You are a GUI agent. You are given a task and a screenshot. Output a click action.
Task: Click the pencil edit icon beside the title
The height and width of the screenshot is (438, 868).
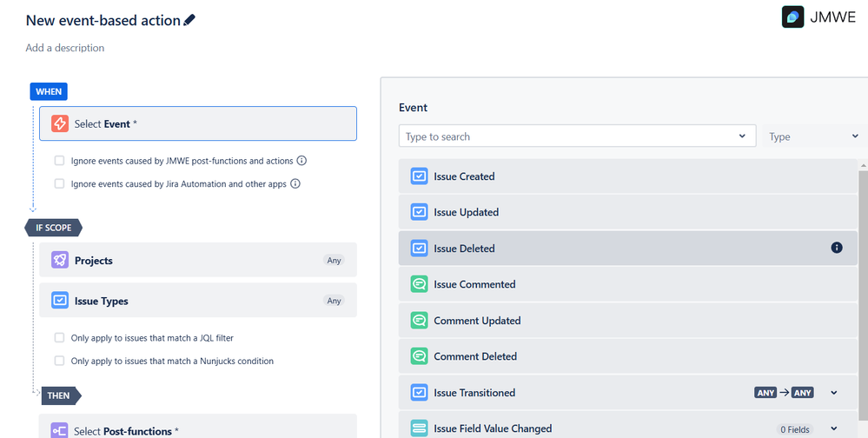click(x=189, y=21)
